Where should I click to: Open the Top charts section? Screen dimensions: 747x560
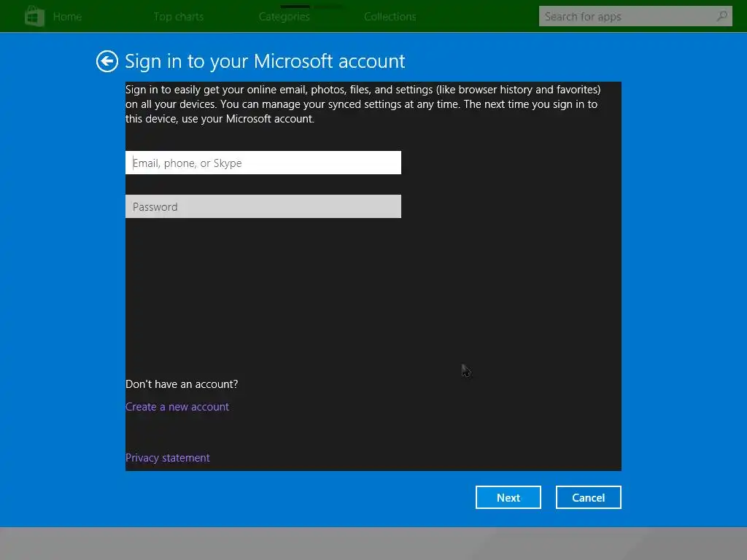pyautogui.click(x=179, y=17)
